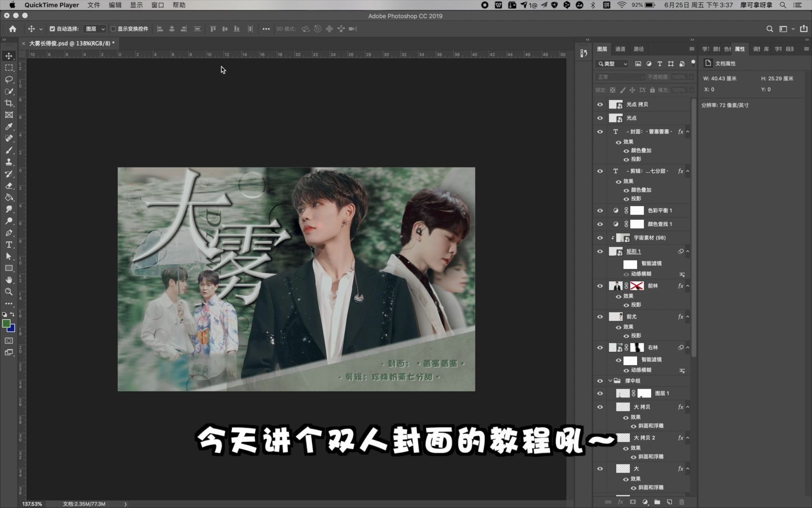Open the 帮助 menu
Image resolution: width=812 pixels, height=508 pixels.
(179, 5)
